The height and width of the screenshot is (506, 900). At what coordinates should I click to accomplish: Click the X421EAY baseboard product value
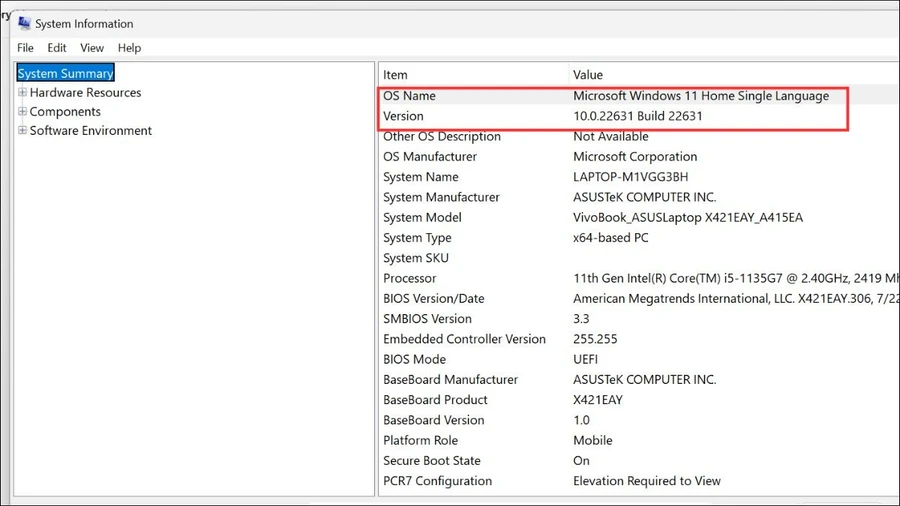click(x=598, y=400)
